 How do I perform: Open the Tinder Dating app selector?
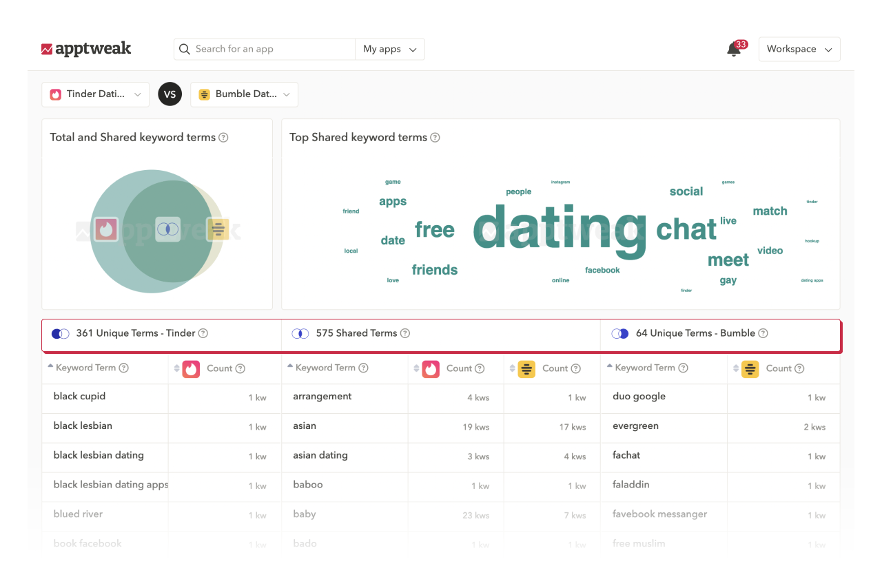coord(96,94)
